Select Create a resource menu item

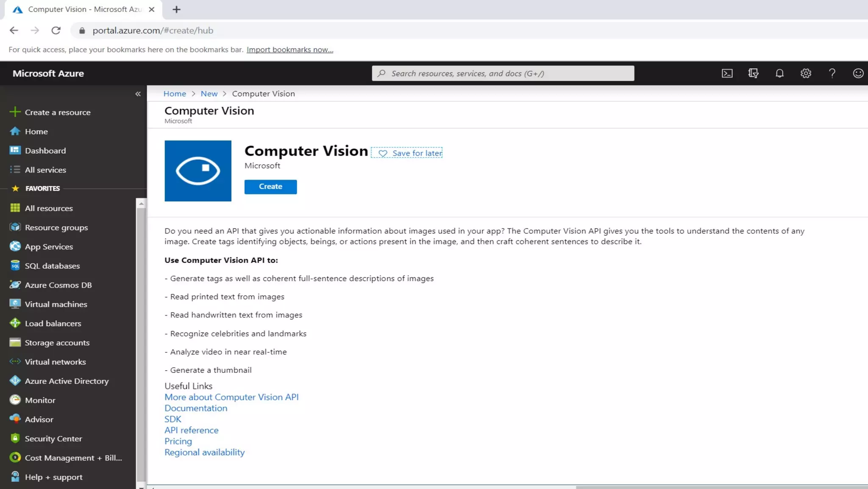(57, 112)
